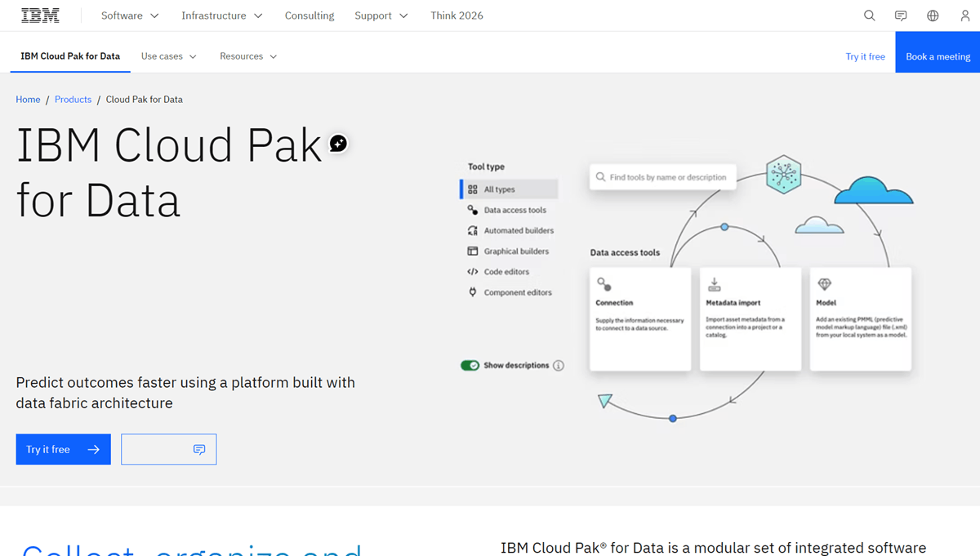Open the Model tool card
This screenshot has width=980, height=556.
[x=861, y=318]
